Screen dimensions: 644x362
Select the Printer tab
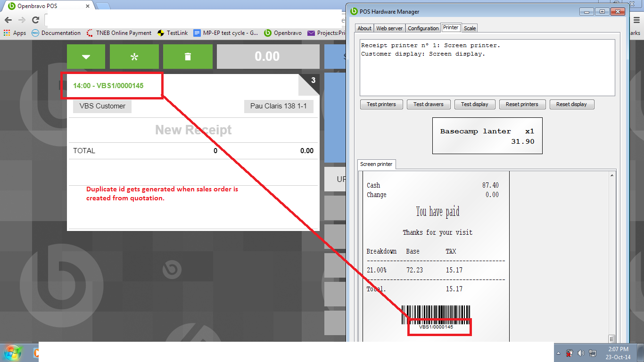(451, 28)
